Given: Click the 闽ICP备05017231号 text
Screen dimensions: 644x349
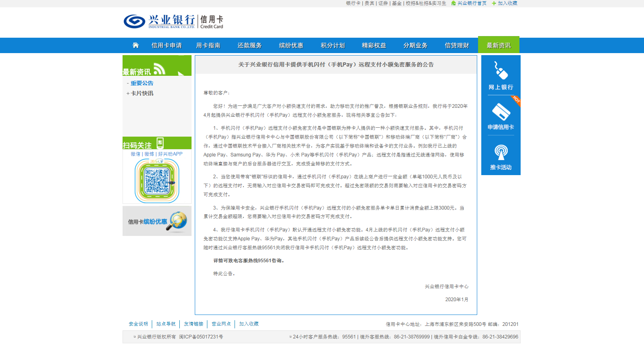Looking at the screenshot, I should (x=201, y=337).
